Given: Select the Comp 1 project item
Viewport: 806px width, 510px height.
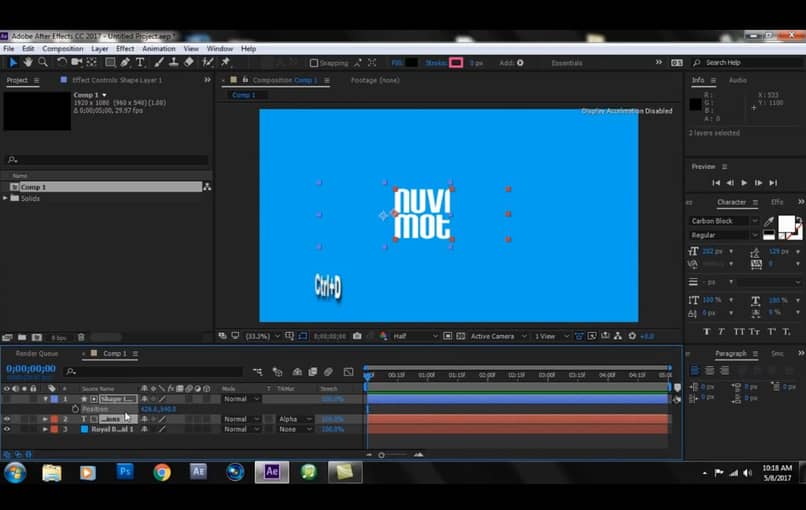Looking at the screenshot, I should tap(34, 187).
